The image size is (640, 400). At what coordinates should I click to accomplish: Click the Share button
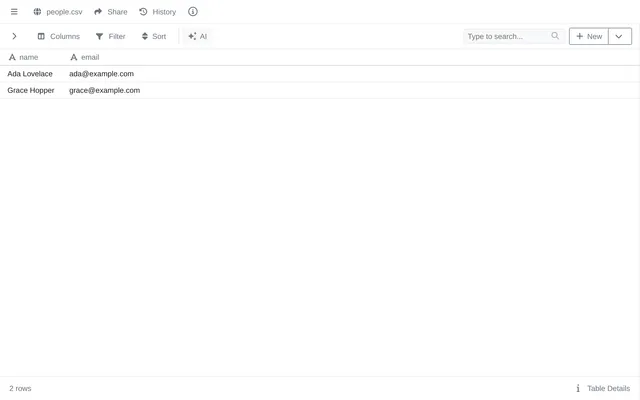pos(111,12)
